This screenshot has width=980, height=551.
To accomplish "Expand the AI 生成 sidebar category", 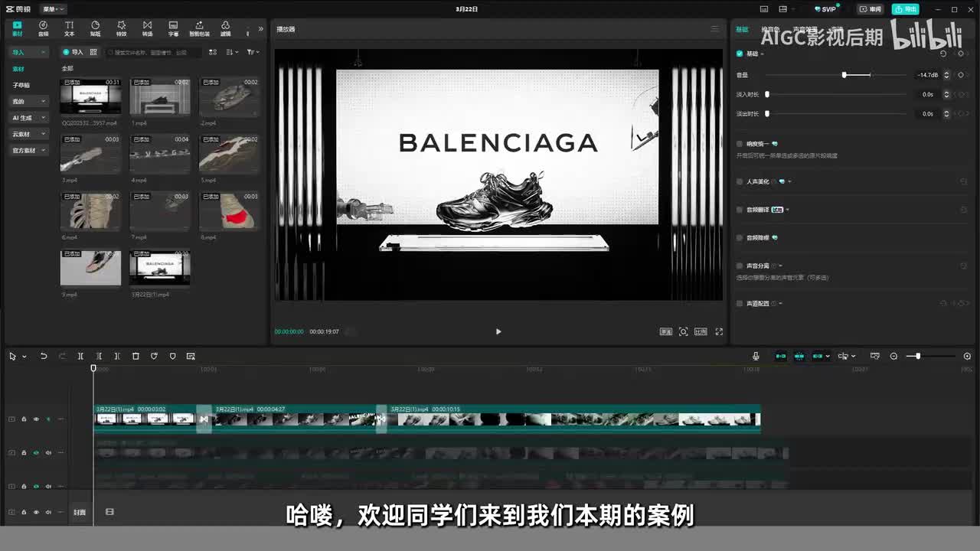I will [29, 118].
